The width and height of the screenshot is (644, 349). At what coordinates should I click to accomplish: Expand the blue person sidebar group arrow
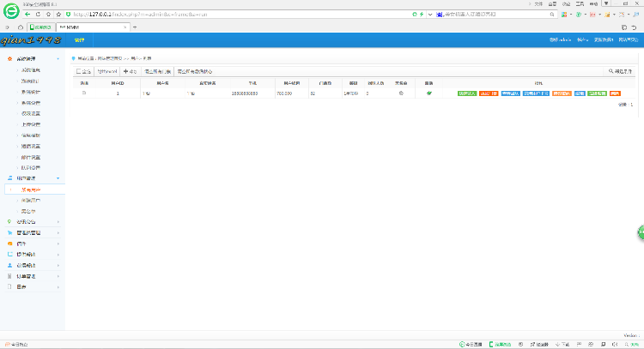coord(58,266)
